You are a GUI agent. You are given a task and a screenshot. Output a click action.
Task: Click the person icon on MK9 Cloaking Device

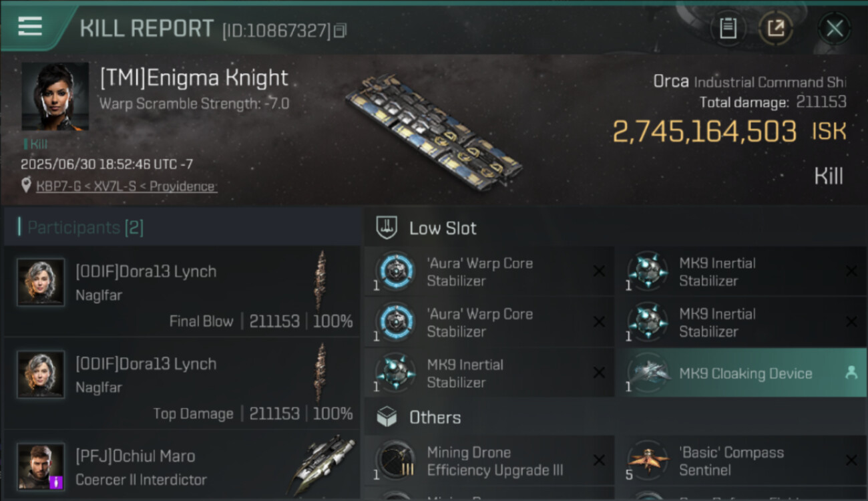pyautogui.click(x=851, y=373)
